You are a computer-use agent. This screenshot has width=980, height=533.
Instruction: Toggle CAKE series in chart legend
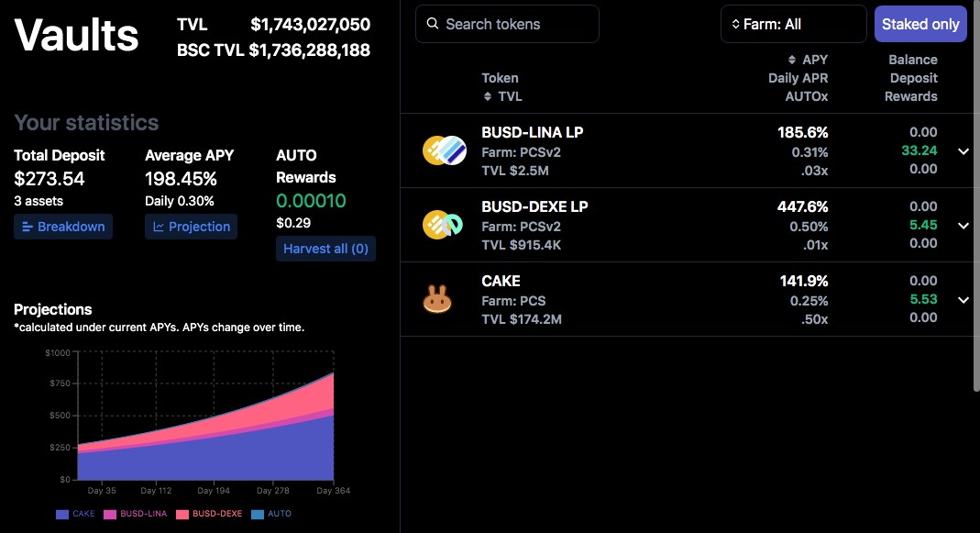(75, 514)
